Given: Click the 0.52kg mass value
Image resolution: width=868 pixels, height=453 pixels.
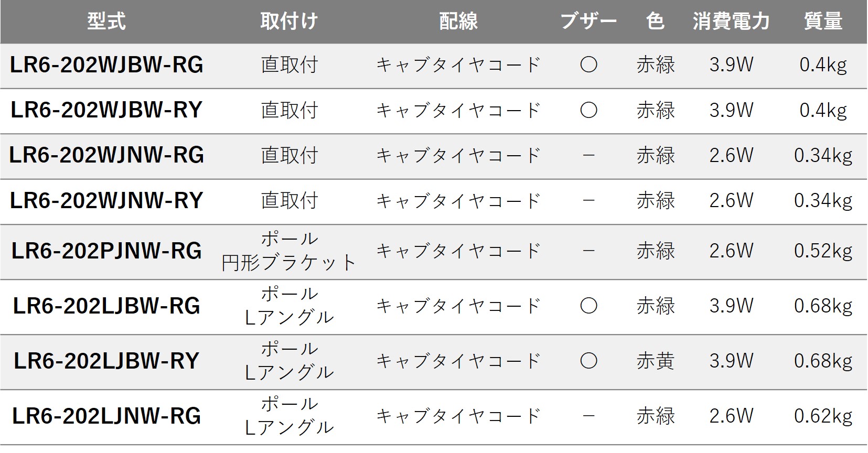Looking at the screenshot, I should [823, 251].
